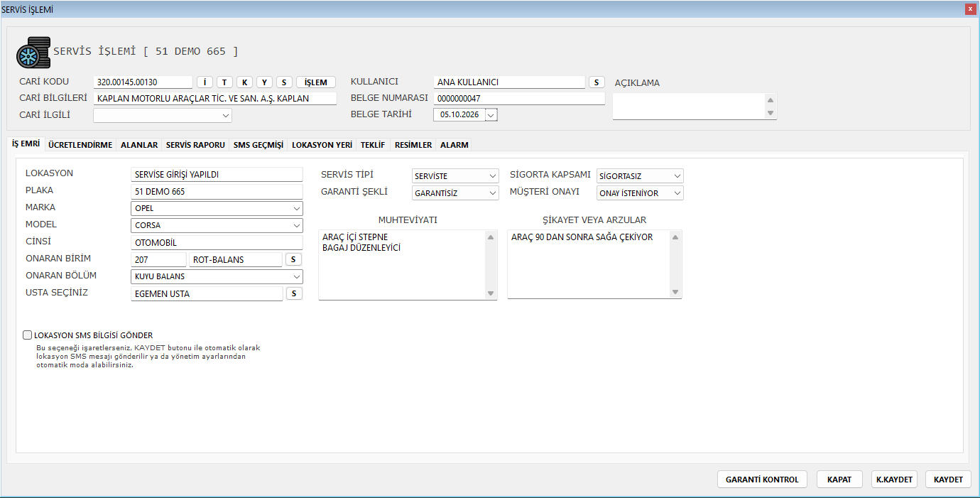The image size is (980, 498).
Task: Click the T button next to Cari Kodu
Action: tap(224, 82)
